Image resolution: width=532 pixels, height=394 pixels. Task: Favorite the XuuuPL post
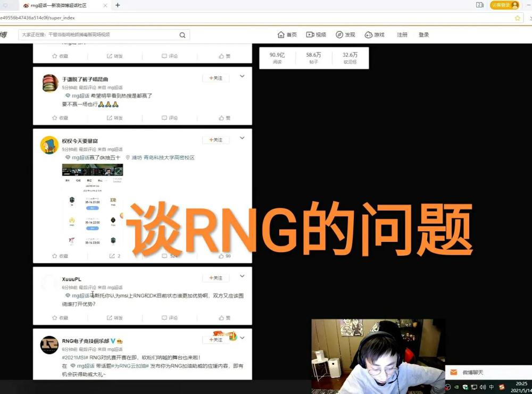coord(60,318)
